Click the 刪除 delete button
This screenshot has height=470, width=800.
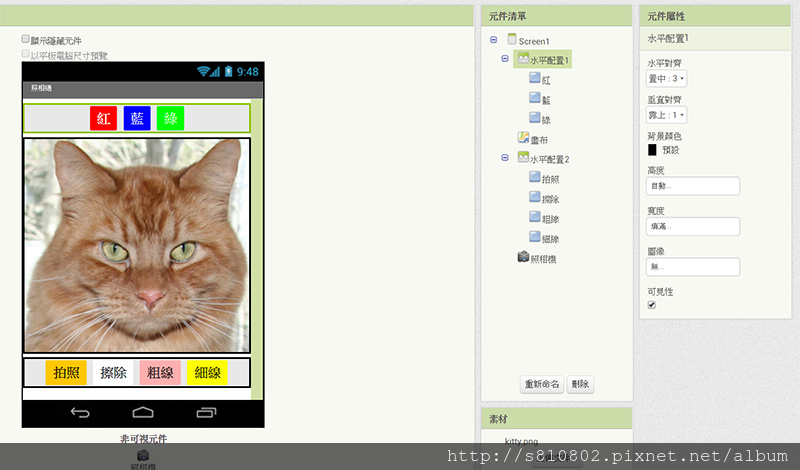pos(580,384)
